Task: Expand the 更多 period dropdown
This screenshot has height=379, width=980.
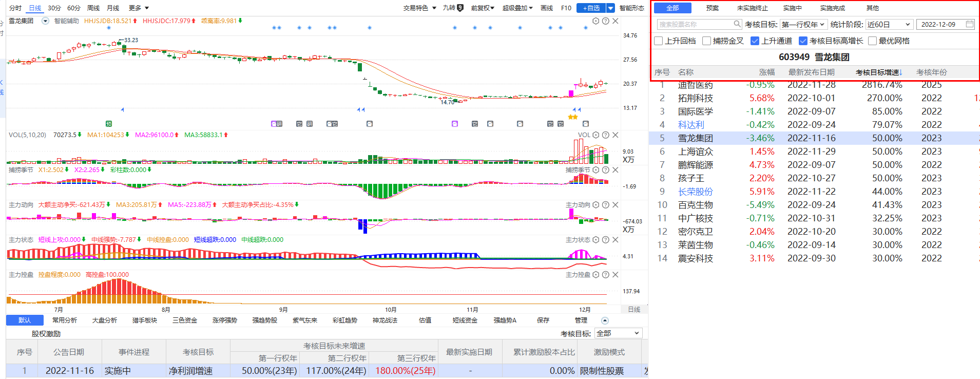Action: pos(139,8)
